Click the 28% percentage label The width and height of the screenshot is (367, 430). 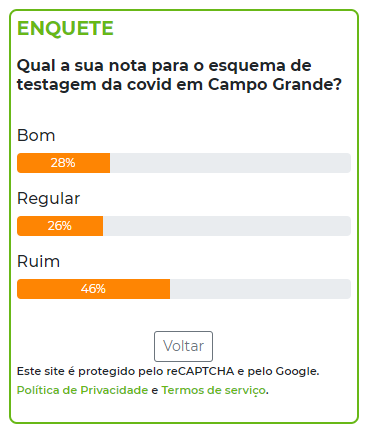[63, 163]
